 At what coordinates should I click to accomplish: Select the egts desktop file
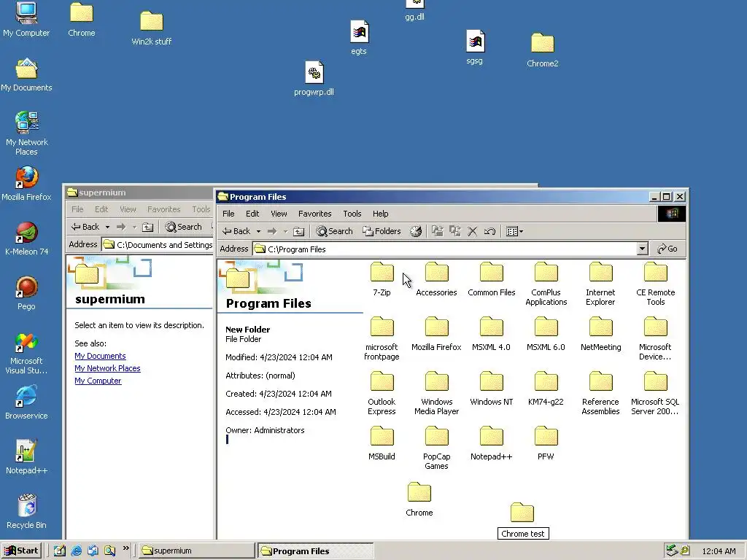click(359, 38)
